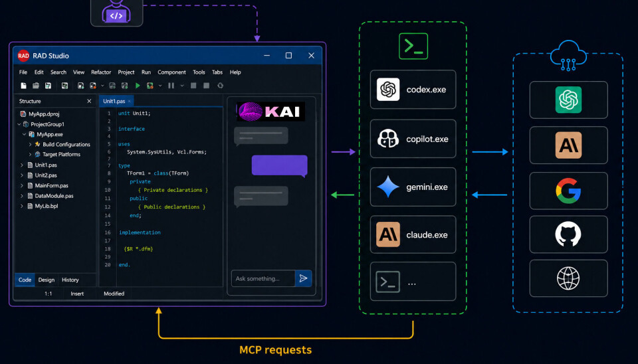The height and width of the screenshot is (364, 638).
Task: Open the Search menu
Action: 58,72
